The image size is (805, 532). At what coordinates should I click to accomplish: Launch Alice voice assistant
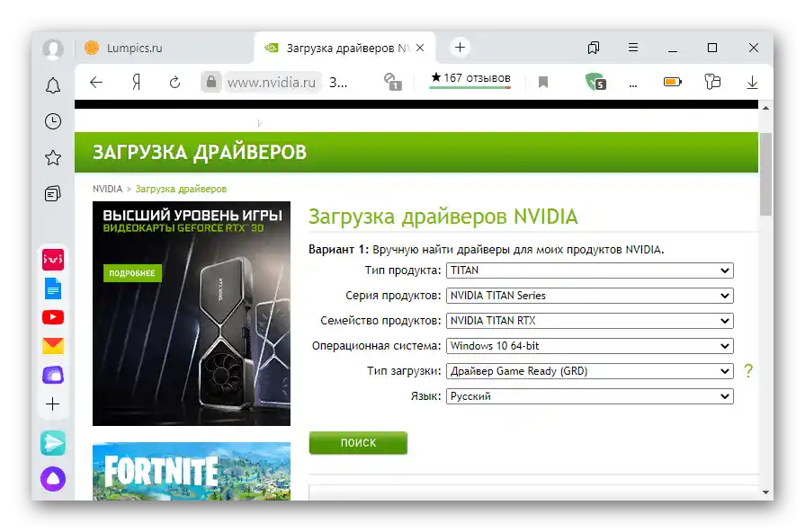tap(53, 479)
